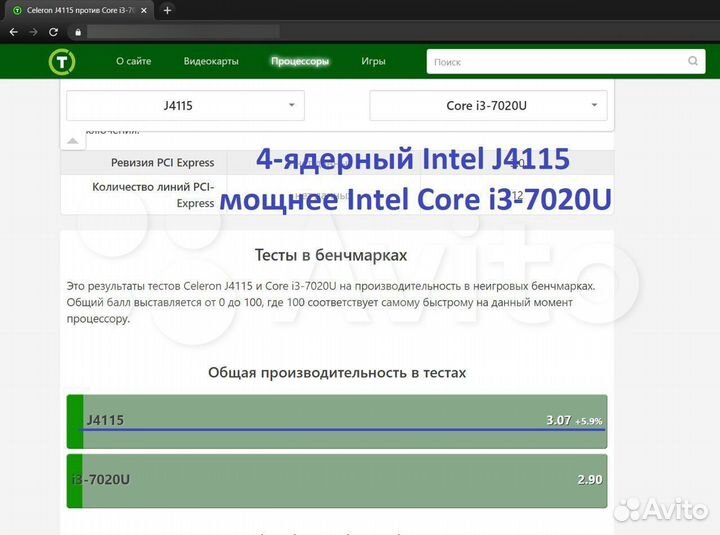Click the J4115 performance bar
Screen dimensions: 720x535
coord(337,422)
